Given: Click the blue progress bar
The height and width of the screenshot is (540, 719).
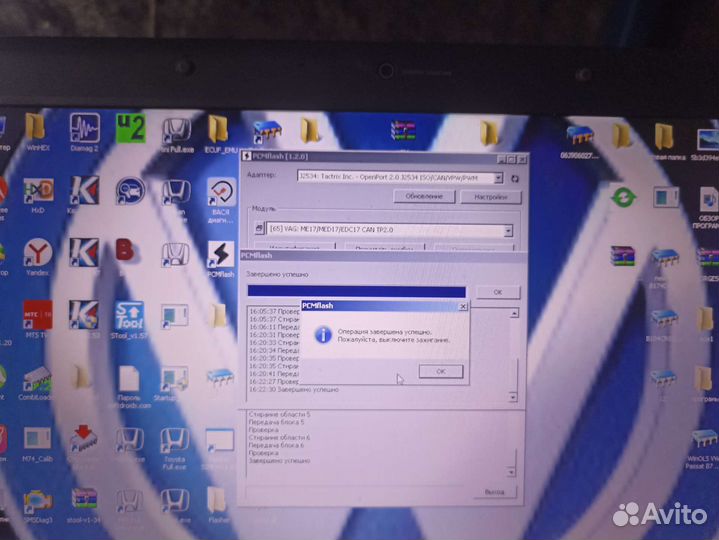Looking at the screenshot, I should [356, 292].
